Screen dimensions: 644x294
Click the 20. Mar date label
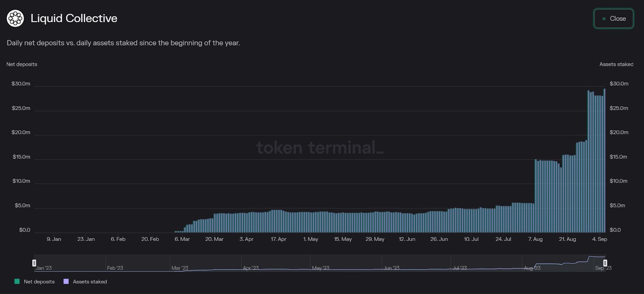(215, 239)
